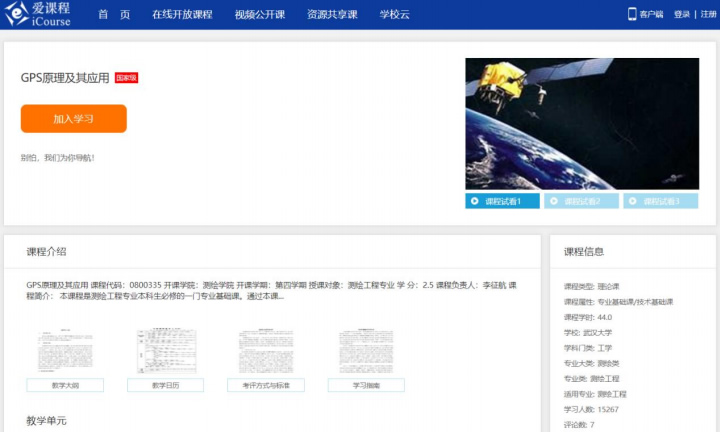Click the 登录 login link
This screenshot has height=434, width=720.
click(682, 15)
